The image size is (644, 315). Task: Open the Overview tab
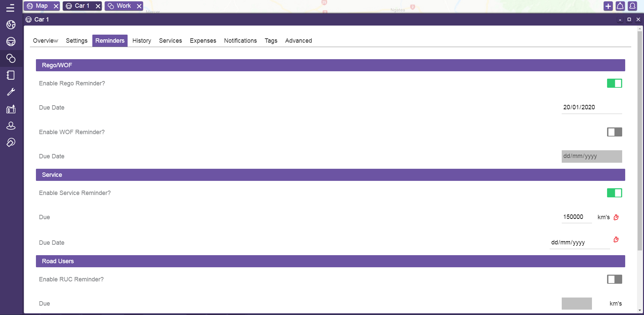[45, 41]
